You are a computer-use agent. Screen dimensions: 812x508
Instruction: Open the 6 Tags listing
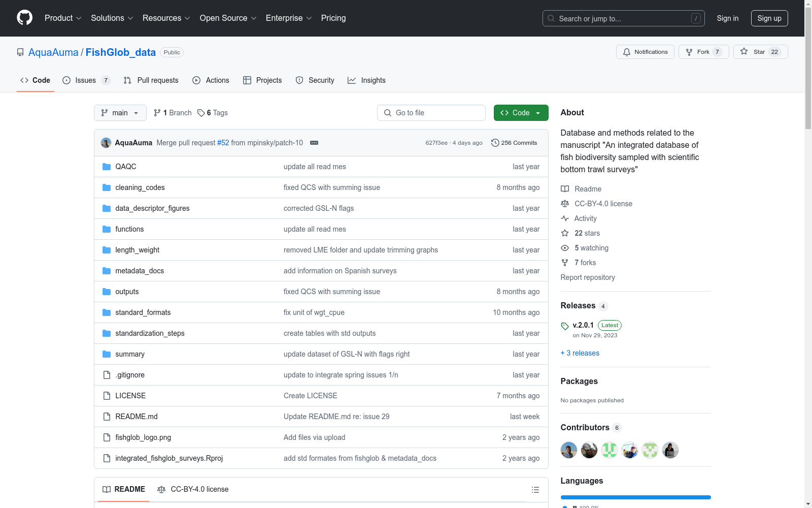click(x=213, y=113)
